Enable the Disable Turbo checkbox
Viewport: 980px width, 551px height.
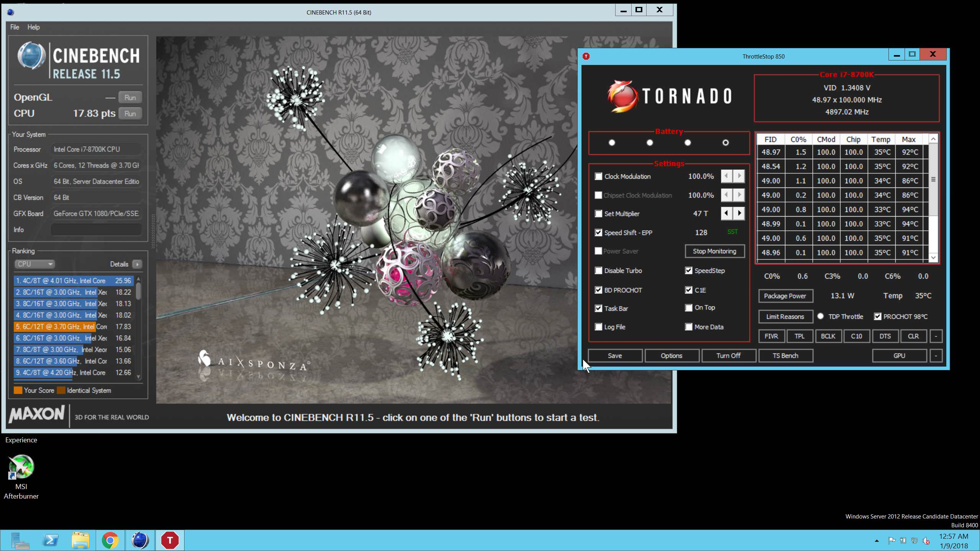click(598, 271)
